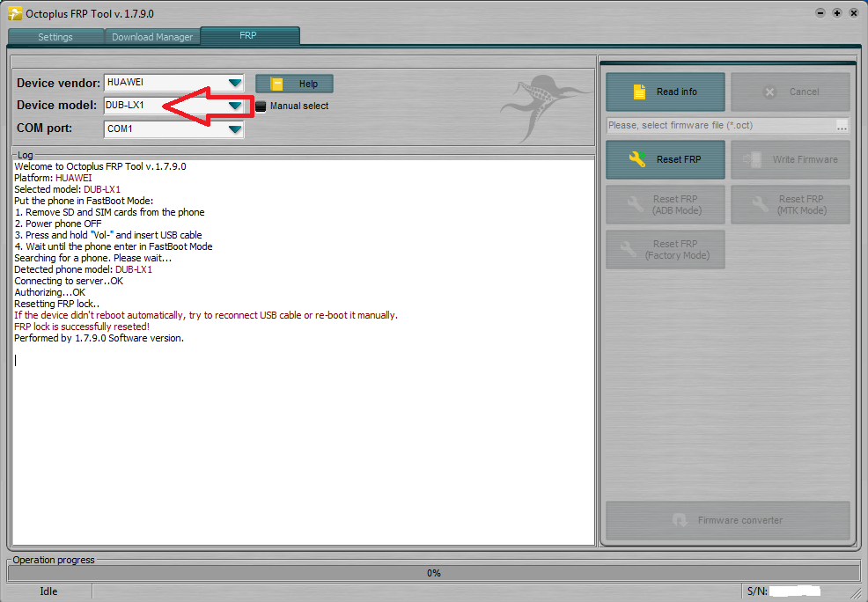This screenshot has height=602, width=868.
Task: Click Reset FRP (ADB Mode) button
Action: 666,205
